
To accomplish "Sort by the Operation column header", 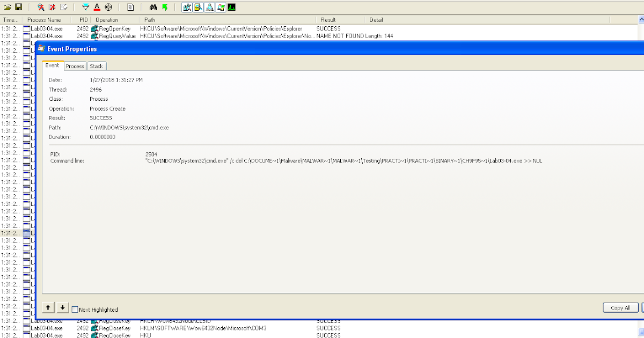I will pyautogui.click(x=115, y=20).
